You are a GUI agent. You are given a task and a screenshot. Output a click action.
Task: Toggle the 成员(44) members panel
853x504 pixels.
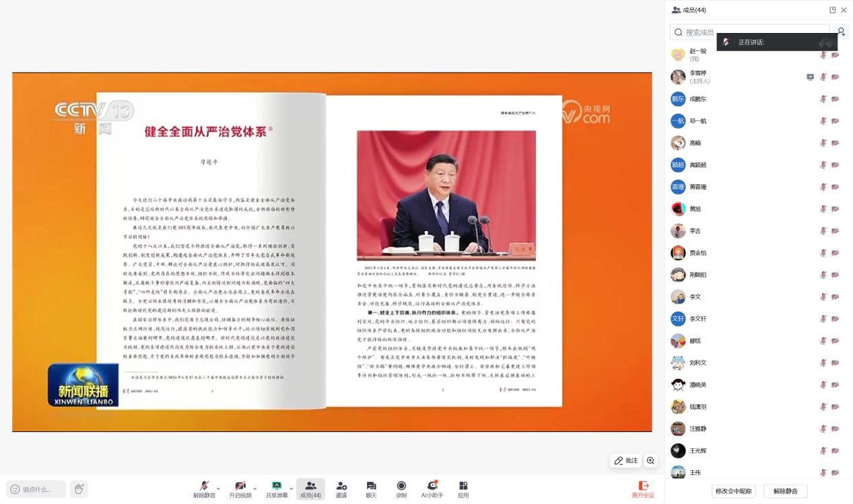click(310, 489)
